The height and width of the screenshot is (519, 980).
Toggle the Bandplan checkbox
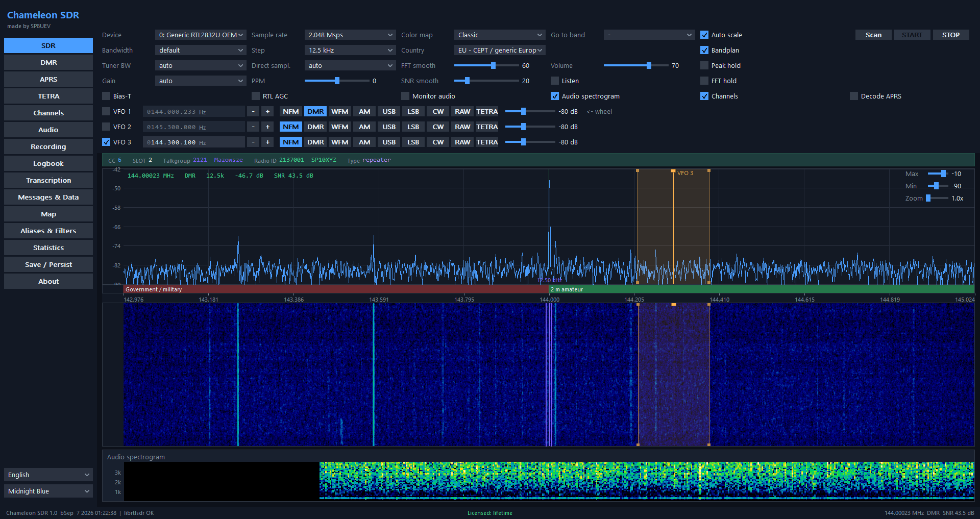click(x=704, y=50)
